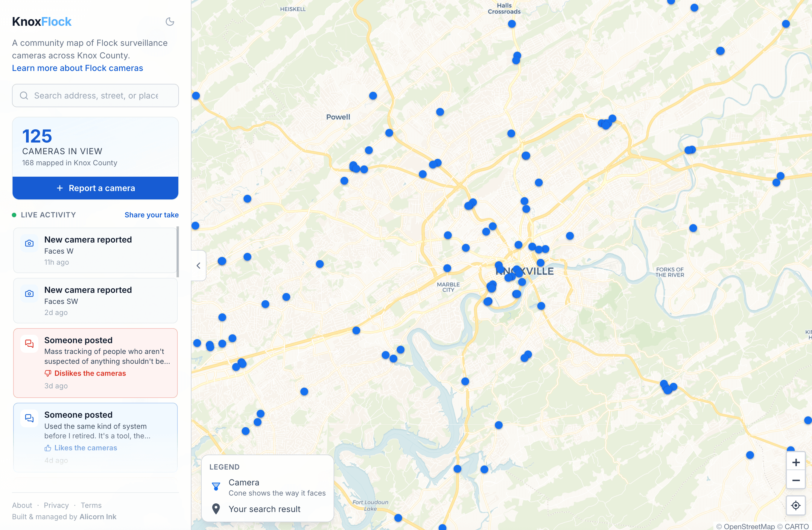This screenshot has width=812, height=530.
Task: Open Learn more about Flock cameras link
Action: pyautogui.click(x=77, y=68)
